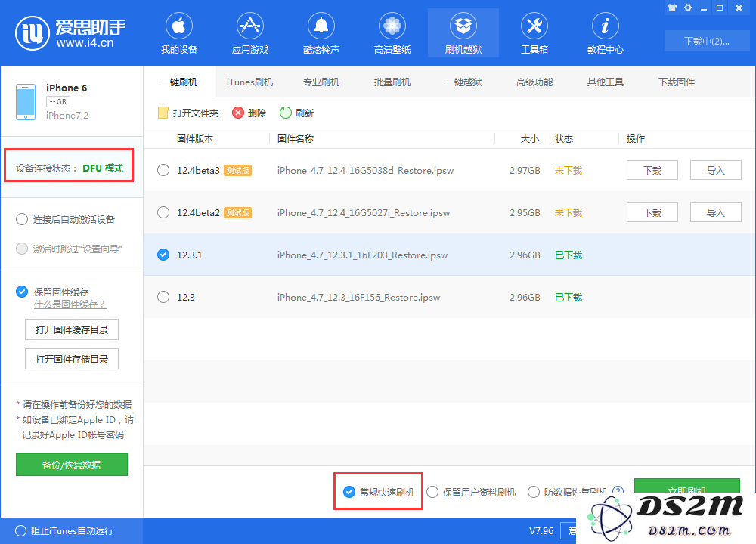The width and height of the screenshot is (756, 544).
Task: Click the iPhone7,2 model text
Action: [x=67, y=115]
